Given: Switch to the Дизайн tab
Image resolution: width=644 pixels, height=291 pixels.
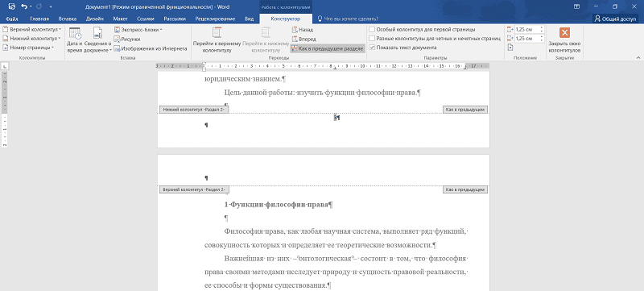Looking at the screenshot, I should 94,19.
